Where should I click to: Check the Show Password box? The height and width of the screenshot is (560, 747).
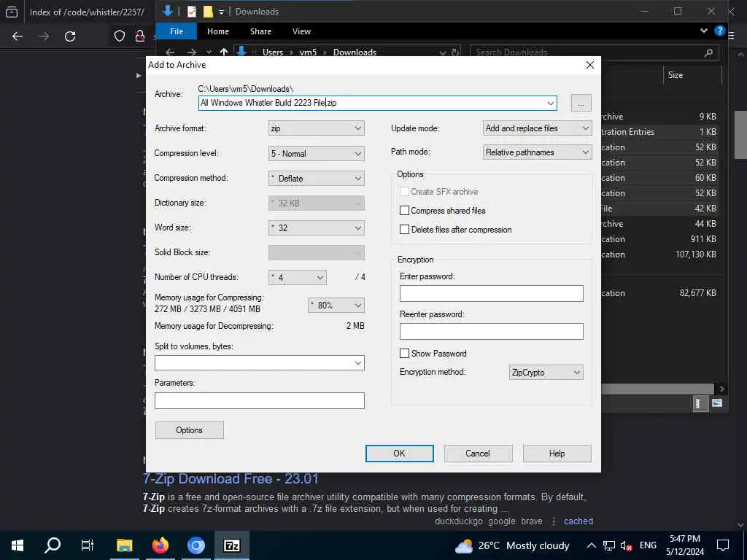[404, 354]
